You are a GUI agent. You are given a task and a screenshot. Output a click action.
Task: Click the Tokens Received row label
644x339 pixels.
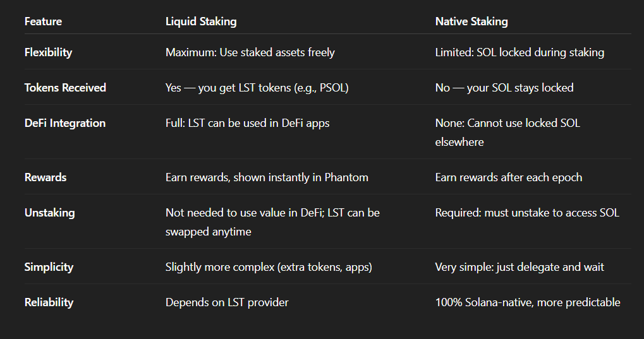coord(65,88)
